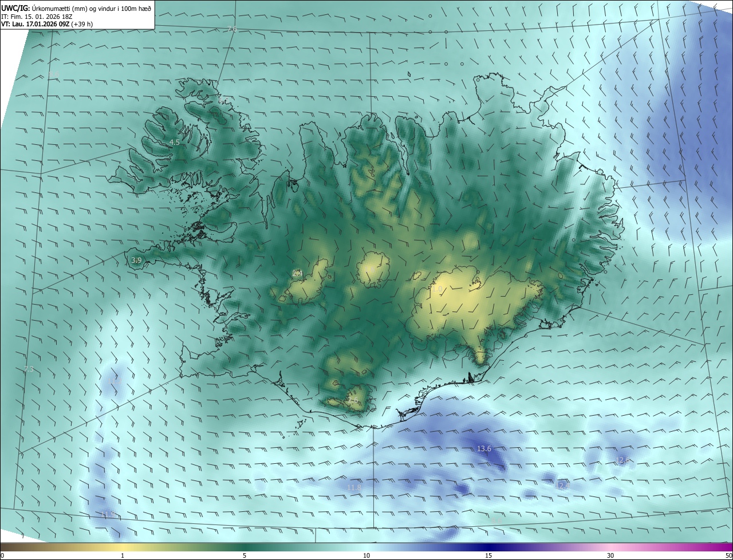
Task: Click the "7.3" value label on the map
Action: 29,369
